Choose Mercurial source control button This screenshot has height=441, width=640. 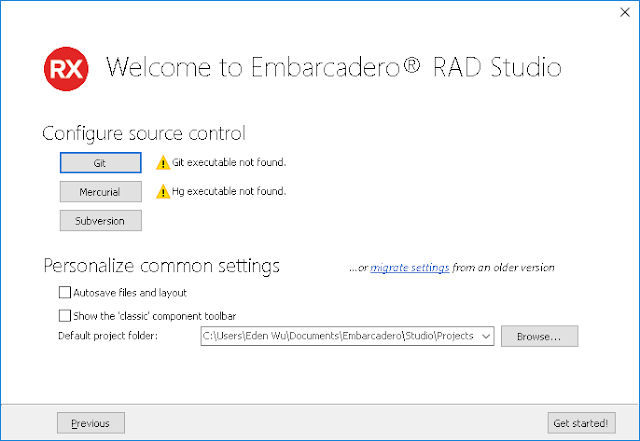pyautogui.click(x=100, y=192)
